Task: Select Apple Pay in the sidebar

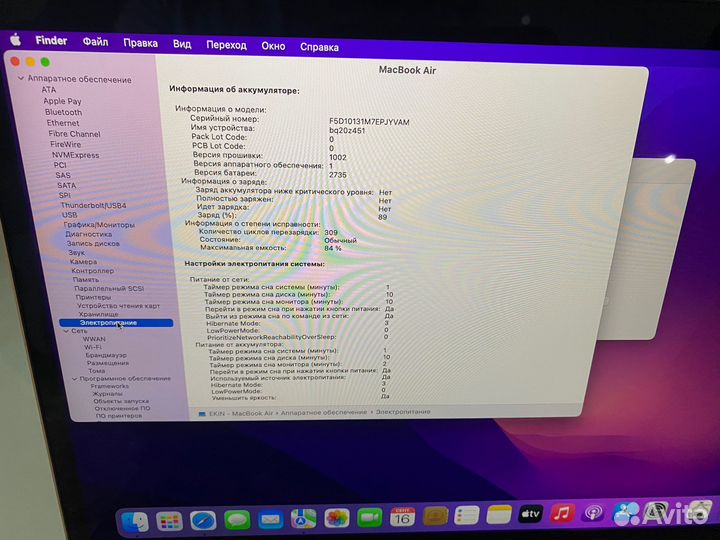Action: click(x=62, y=101)
